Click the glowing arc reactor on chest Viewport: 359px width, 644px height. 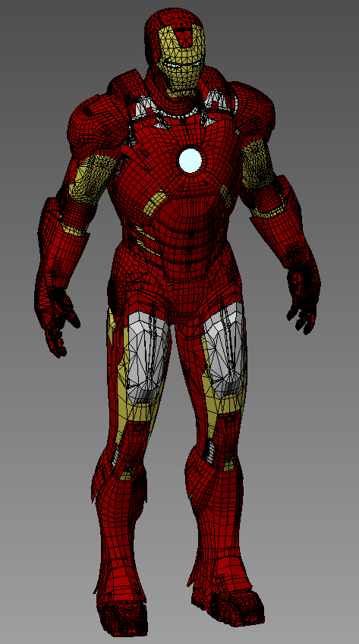[191, 161]
